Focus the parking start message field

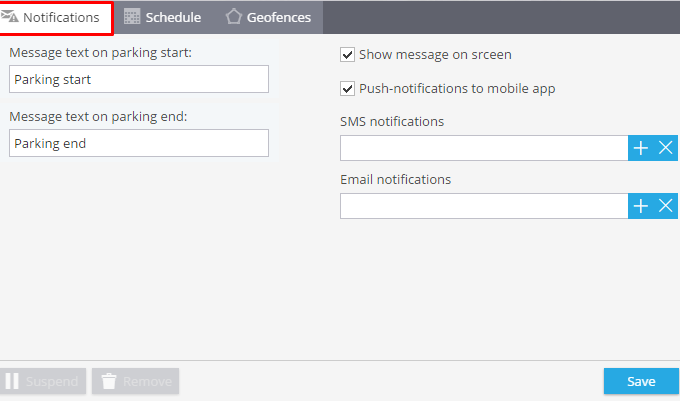139,79
